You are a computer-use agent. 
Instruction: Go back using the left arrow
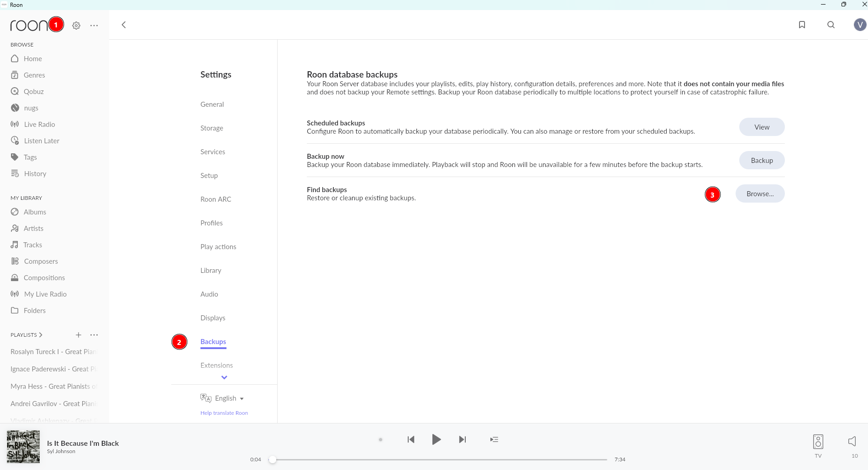(x=124, y=25)
